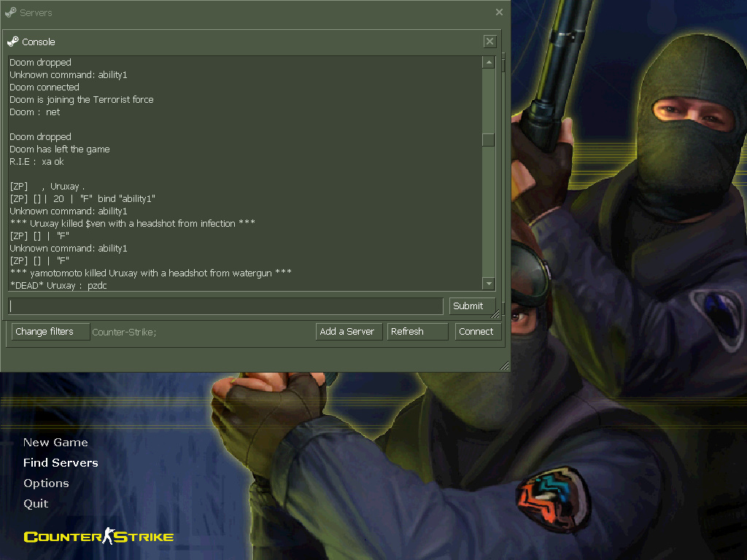Click the Steam icon in Servers title bar
Screen dimensions: 747x560
point(10,12)
